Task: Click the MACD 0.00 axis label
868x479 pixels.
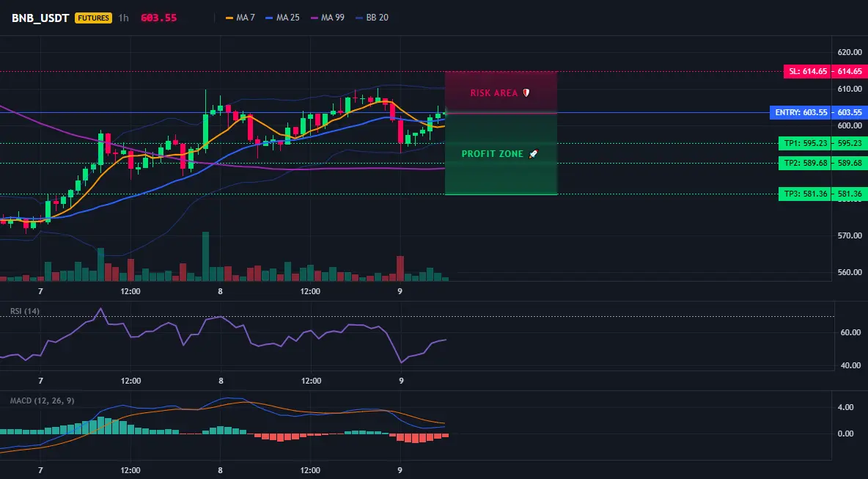Action: click(x=845, y=434)
